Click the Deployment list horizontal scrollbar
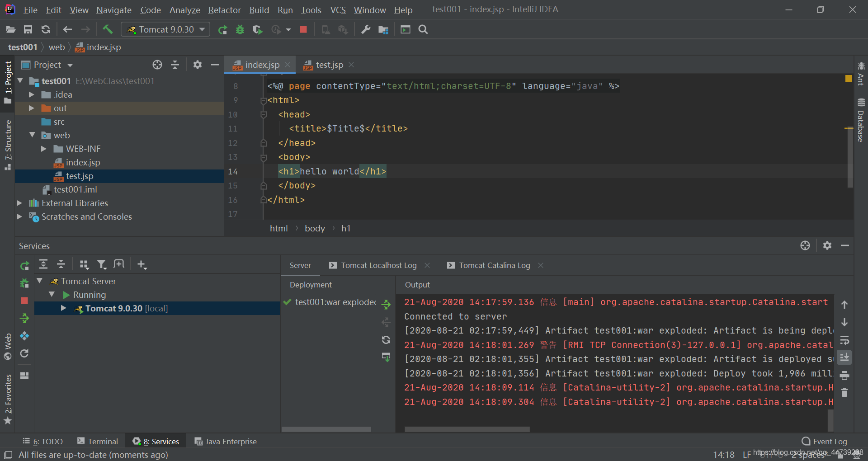 point(326,429)
